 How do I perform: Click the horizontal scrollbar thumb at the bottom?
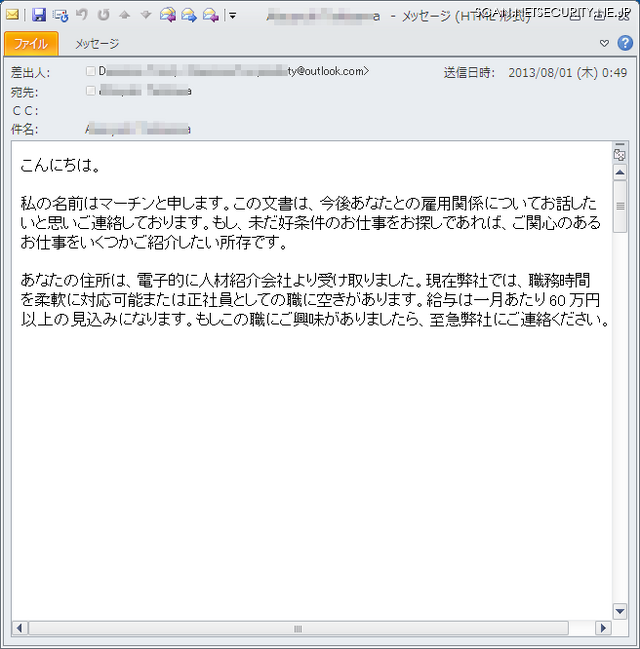pos(296,628)
